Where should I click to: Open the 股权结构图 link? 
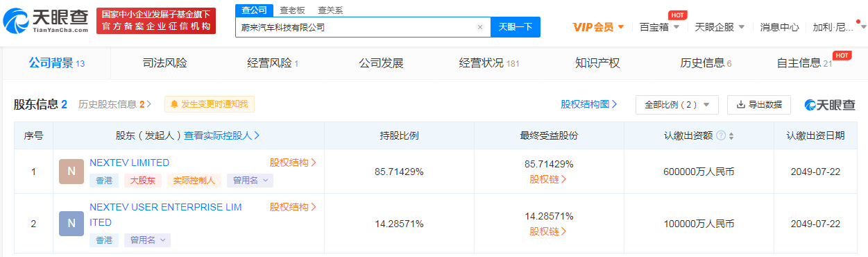(x=589, y=104)
